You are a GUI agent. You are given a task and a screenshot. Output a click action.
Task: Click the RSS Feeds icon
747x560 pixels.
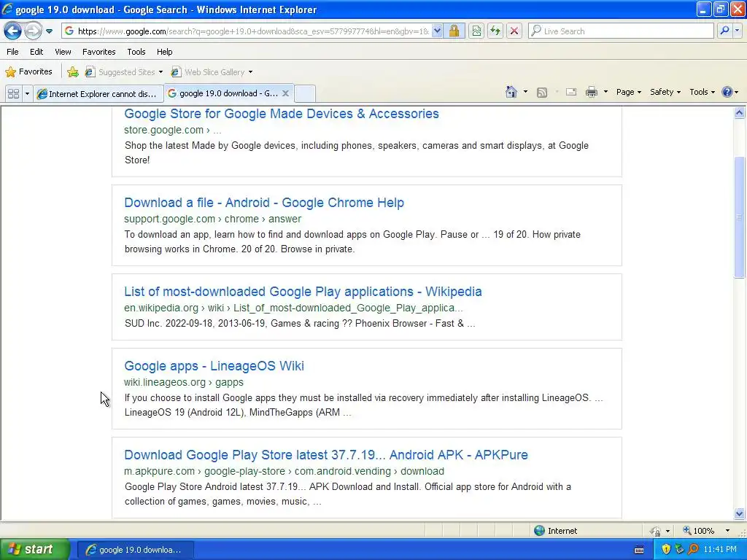tap(542, 92)
